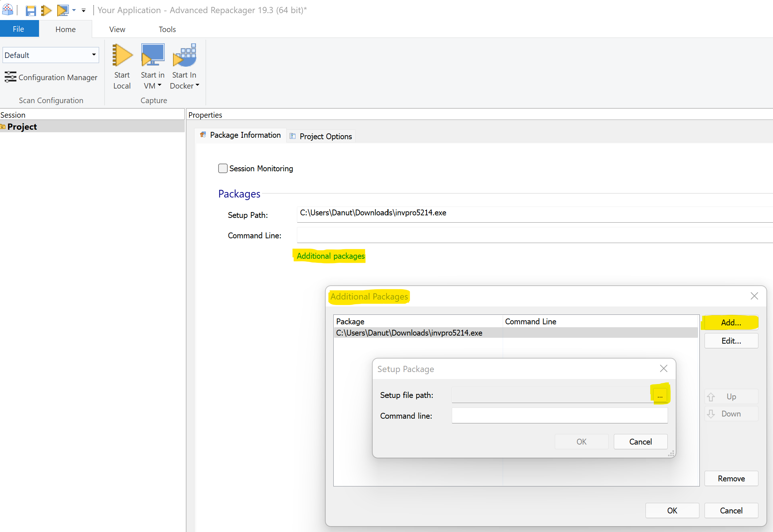Image resolution: width=773 pixels, height=532 pixels.
Task: Click Cancel in Additional Packages dialog
Action: (x=731, y=511)
